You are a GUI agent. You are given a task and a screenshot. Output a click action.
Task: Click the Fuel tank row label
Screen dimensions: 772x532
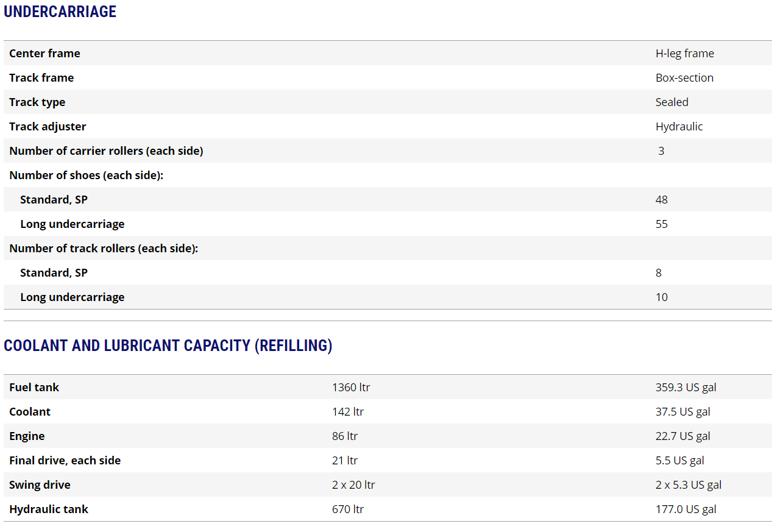[x=34, y=387]
